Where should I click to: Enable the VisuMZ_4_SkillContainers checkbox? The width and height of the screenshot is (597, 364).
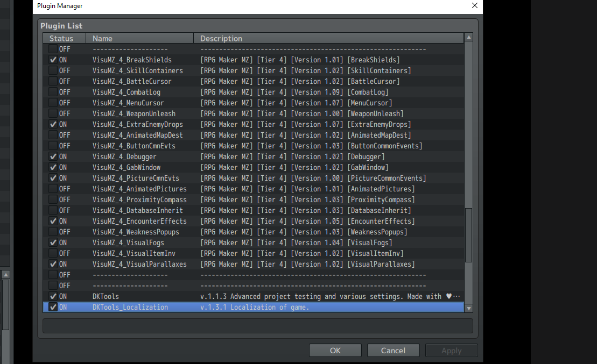53,70
